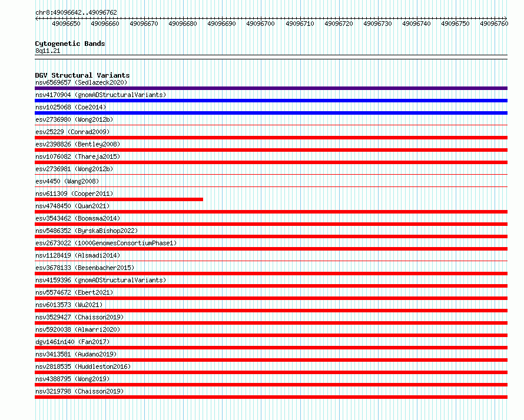Open variant nsv2818535 (Huddleston2016)

[x=83, y=366]
